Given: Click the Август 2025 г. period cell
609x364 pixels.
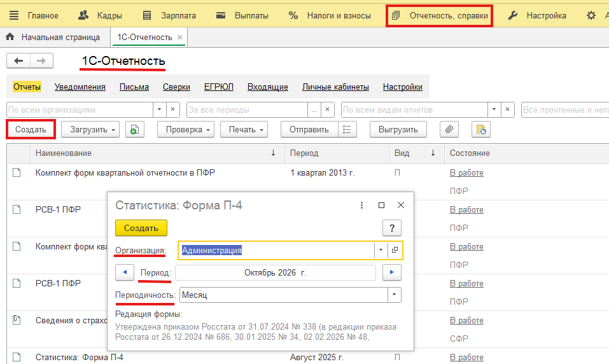Looking at the screenshot, I should point(316,357).
